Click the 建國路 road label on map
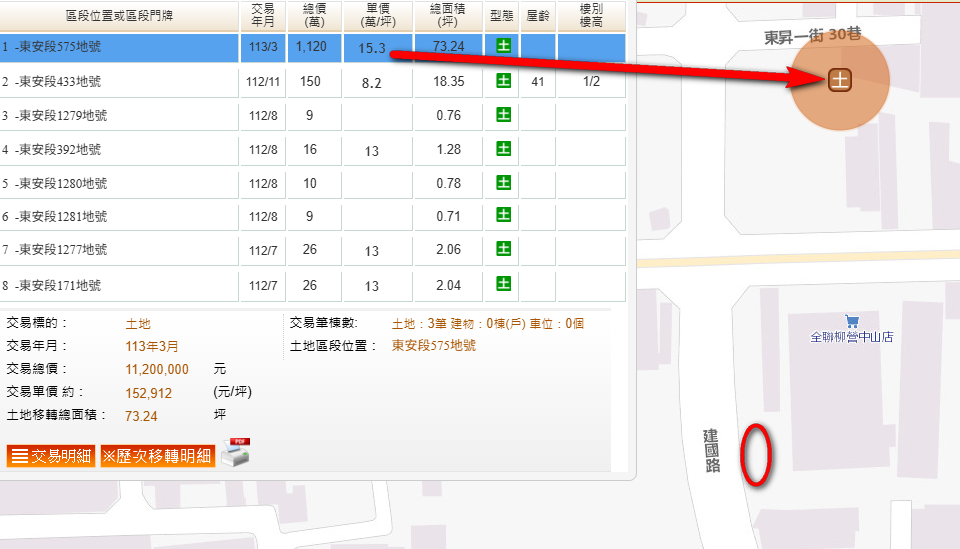 711,451
